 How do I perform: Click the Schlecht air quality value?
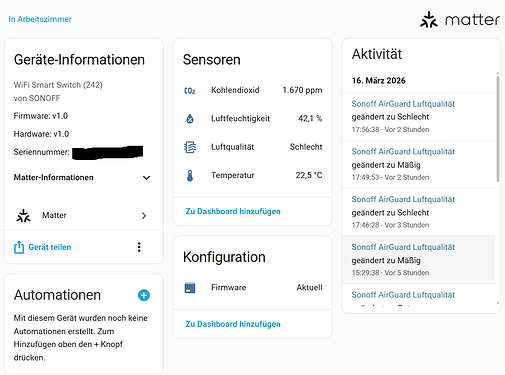click(x=306, y=147)
